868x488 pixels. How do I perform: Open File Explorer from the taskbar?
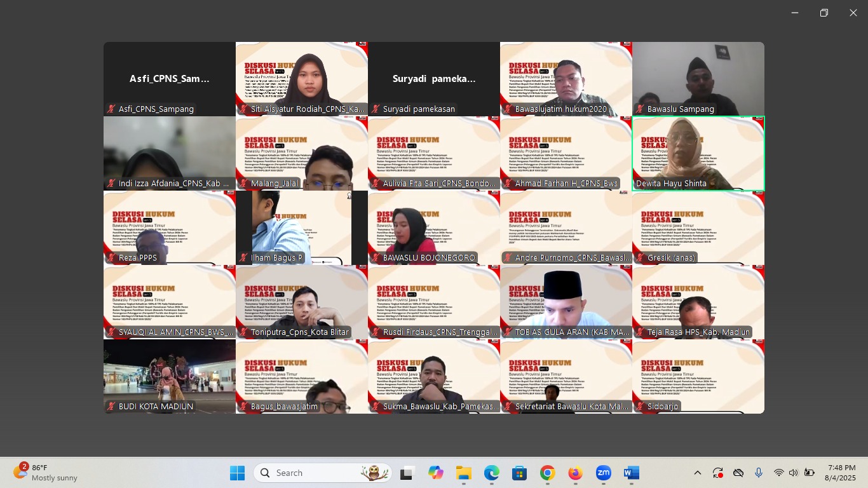pyautogui.click(x=463, y=473)
